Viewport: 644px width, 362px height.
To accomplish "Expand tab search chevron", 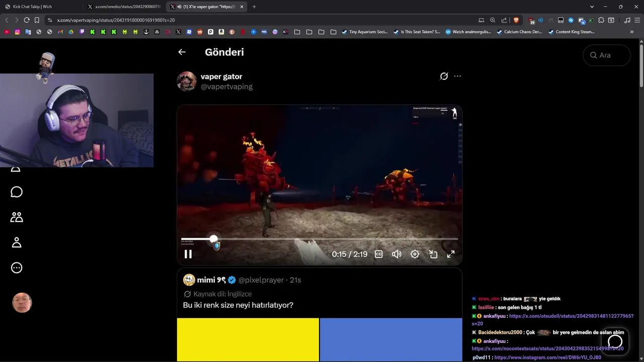I will click(592, 7).
